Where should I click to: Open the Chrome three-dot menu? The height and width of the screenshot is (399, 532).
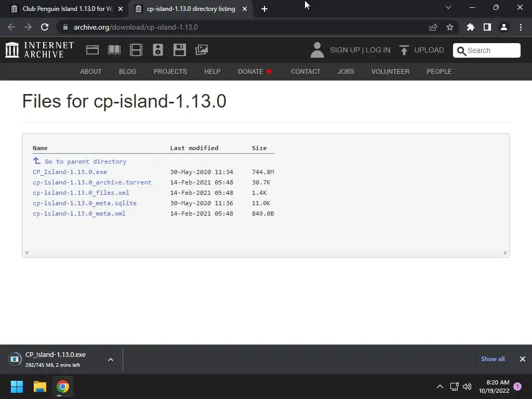pyautogui.click(x=521, y=27)
